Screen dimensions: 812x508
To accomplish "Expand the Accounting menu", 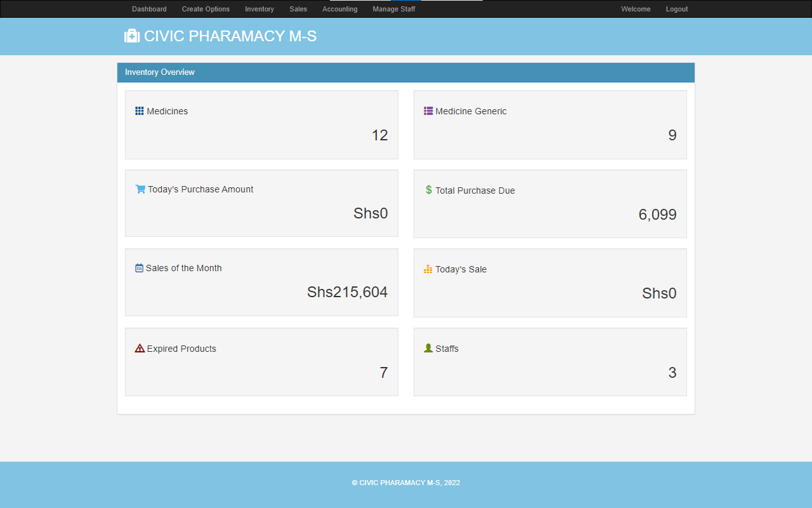I will [x=340, y=9].
